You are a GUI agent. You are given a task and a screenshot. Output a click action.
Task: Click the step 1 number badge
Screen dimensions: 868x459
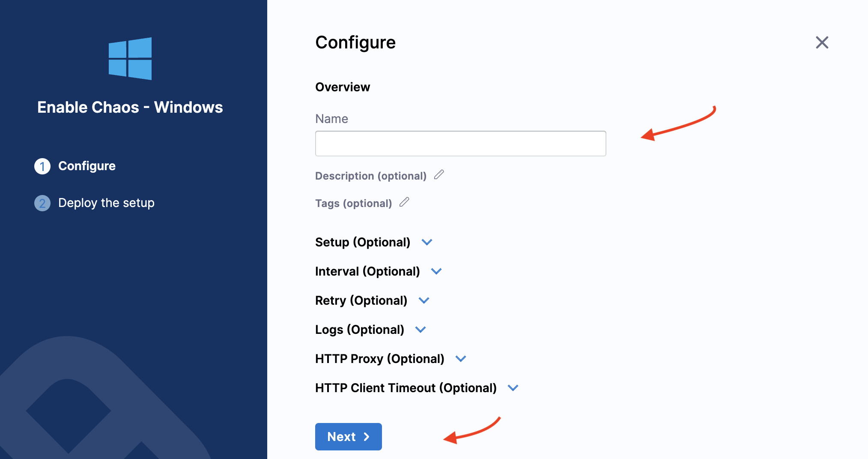pos(42,166)
